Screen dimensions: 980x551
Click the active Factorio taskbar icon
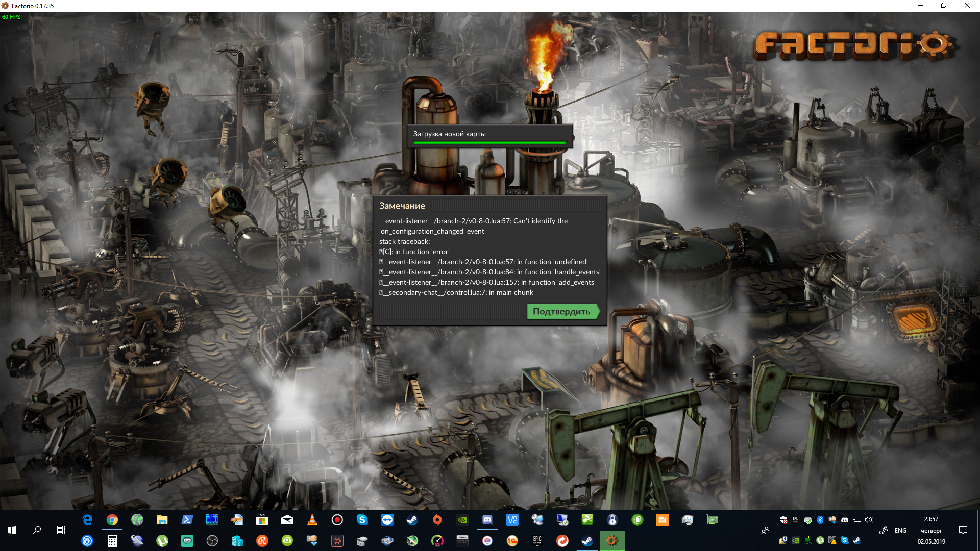click(x=612, y=541)
